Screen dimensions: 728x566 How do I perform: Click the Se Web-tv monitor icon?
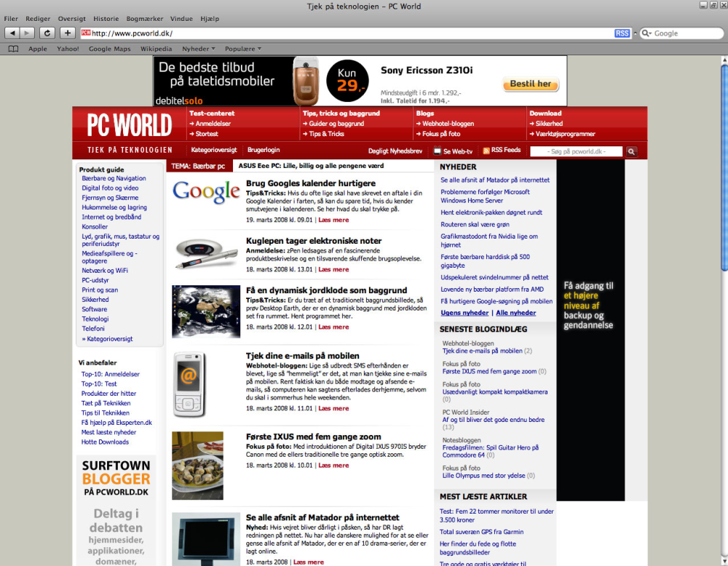[x=437, y=151]
